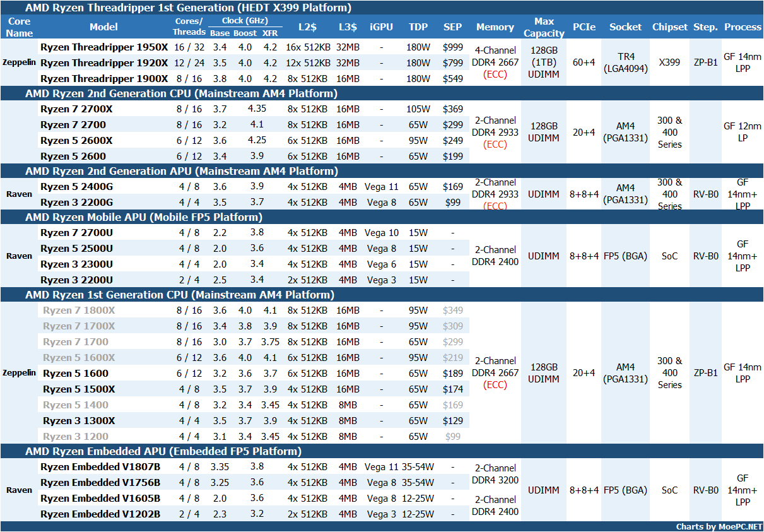This screenshot has width=764, height=532.
Task: Click the $369 price for Ryzen 7 2700X
Action: (x=452, y=109)
